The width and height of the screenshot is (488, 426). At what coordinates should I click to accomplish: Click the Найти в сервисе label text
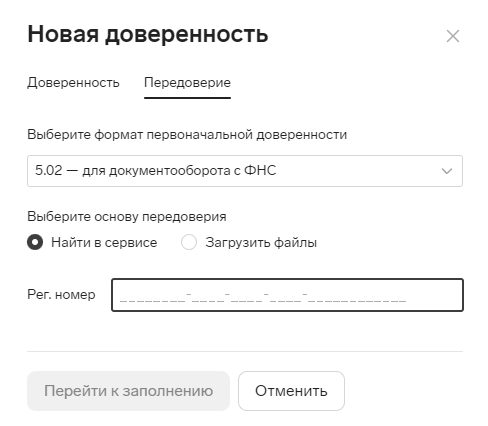pos(104,242)
